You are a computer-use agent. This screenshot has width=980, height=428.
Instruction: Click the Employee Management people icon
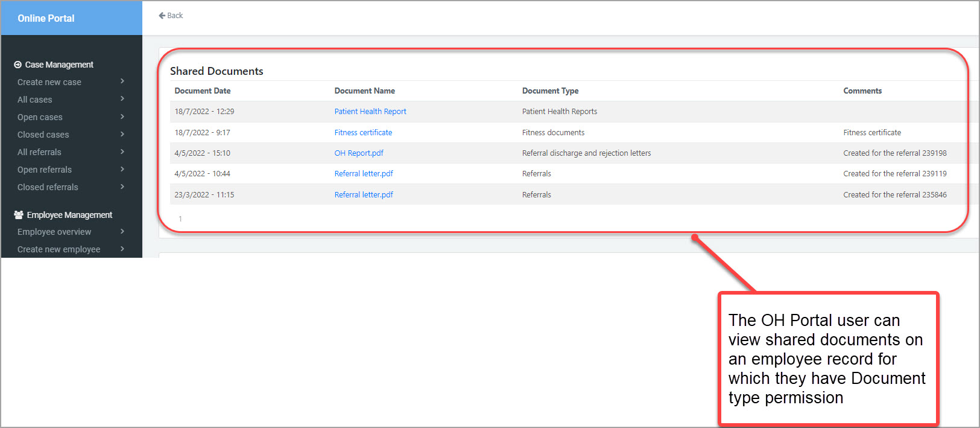[19, 215]
